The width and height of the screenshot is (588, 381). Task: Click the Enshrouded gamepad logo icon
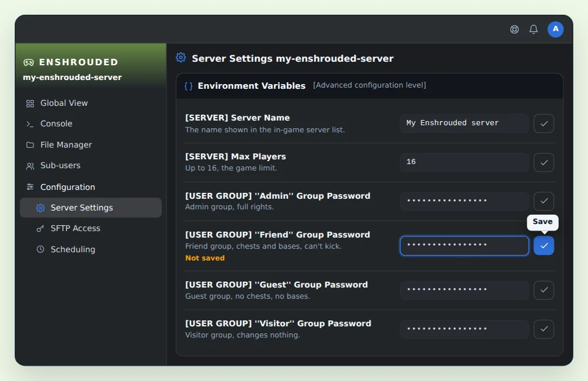[28, 62]
